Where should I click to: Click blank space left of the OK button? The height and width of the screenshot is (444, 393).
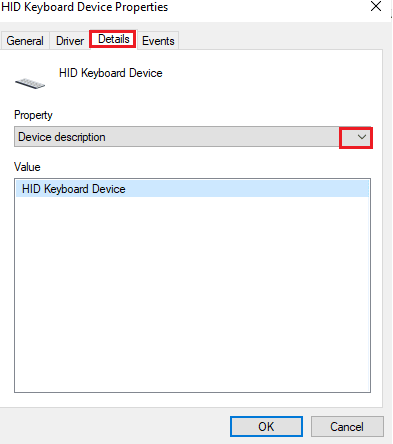click(113, 427)
